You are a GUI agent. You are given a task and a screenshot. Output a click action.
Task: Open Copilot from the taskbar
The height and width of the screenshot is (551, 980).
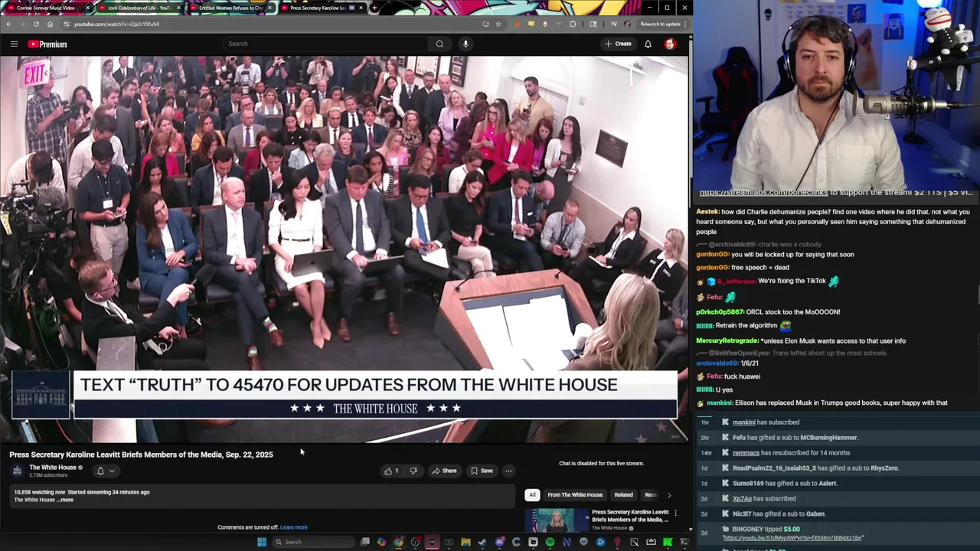[381, 542]
